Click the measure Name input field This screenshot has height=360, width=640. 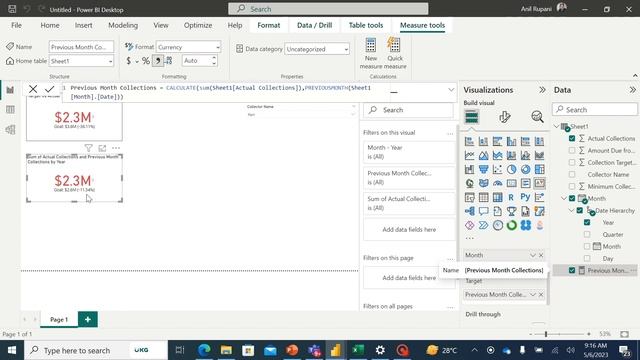(x=81, y=47)
